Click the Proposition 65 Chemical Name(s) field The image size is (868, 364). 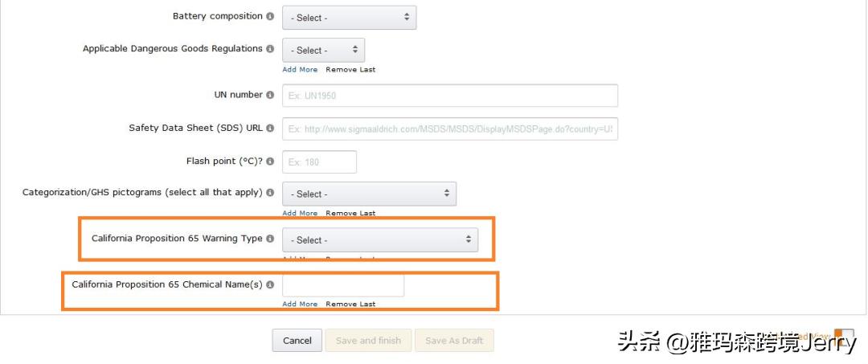[343, 285]
